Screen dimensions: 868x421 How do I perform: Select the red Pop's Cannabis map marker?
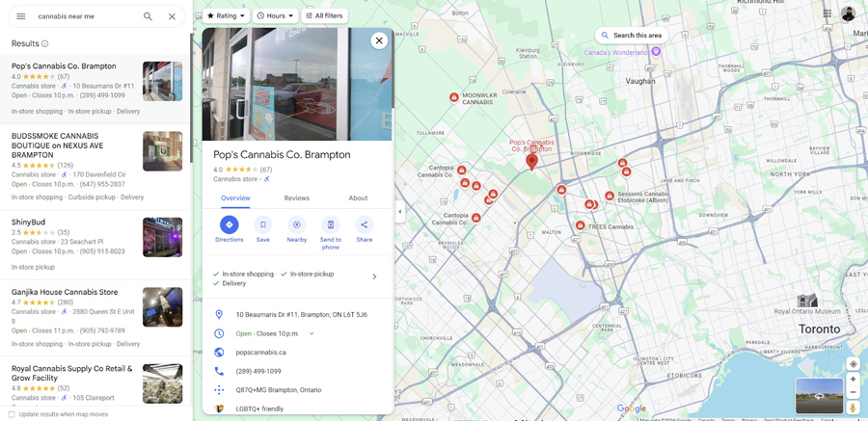(532, 162)
